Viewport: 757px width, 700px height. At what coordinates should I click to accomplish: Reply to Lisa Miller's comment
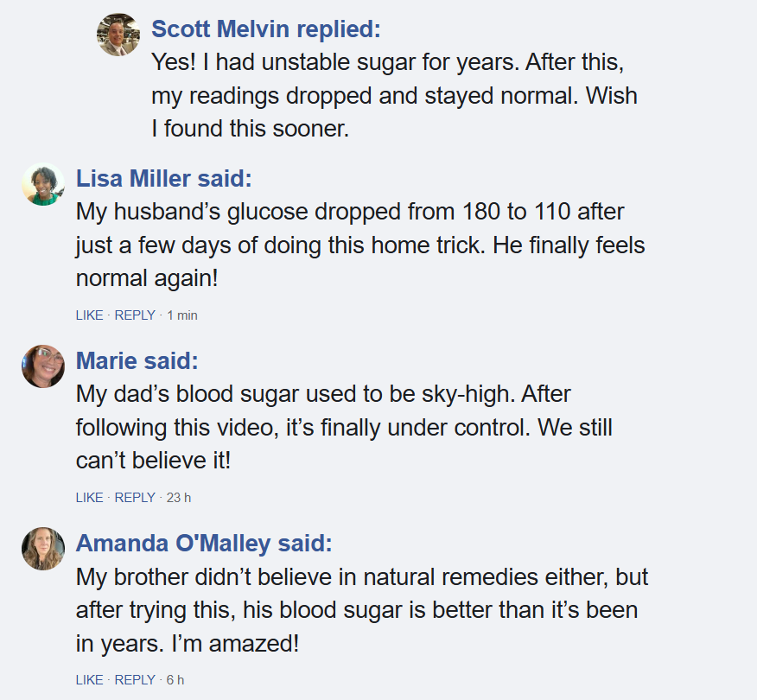(x=135, y=315)
